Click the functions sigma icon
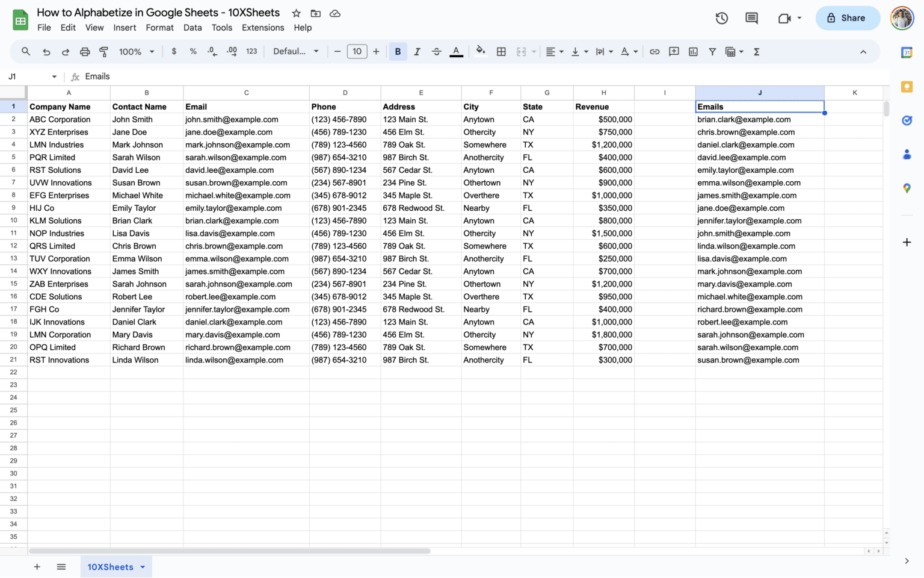Viewport: 924px width, 578px height. coord(757,52)
